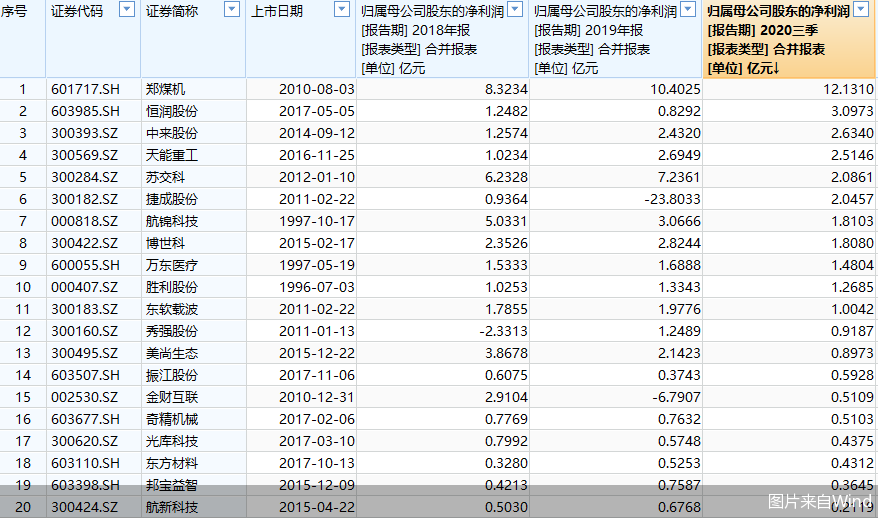878x518 pixels.
Task: Select the 万东医疗 name cell
Action: pos(172,265)
